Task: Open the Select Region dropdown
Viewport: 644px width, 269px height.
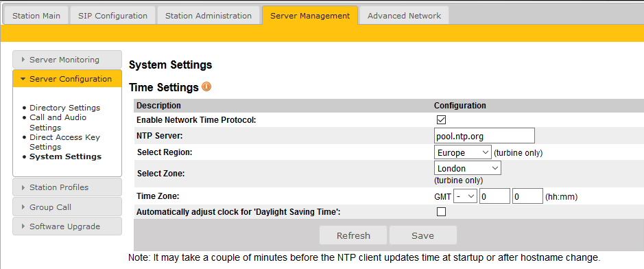Action: tap(462, 153)
